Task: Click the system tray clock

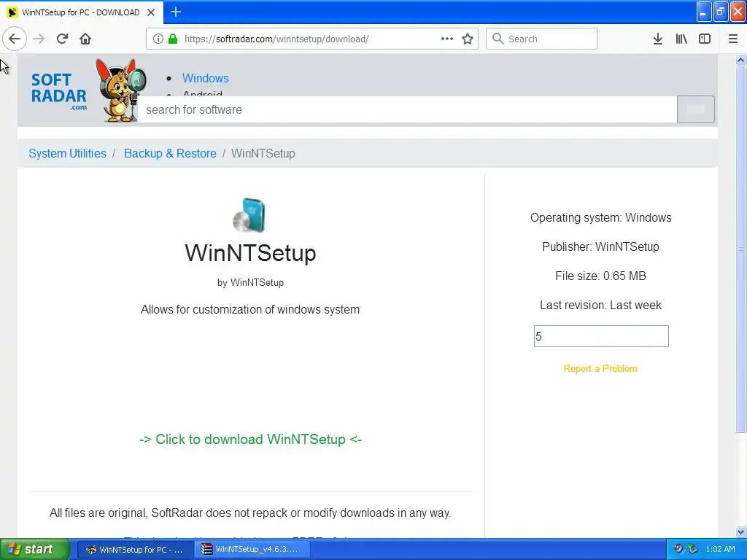Action: (x=720, y=550)
